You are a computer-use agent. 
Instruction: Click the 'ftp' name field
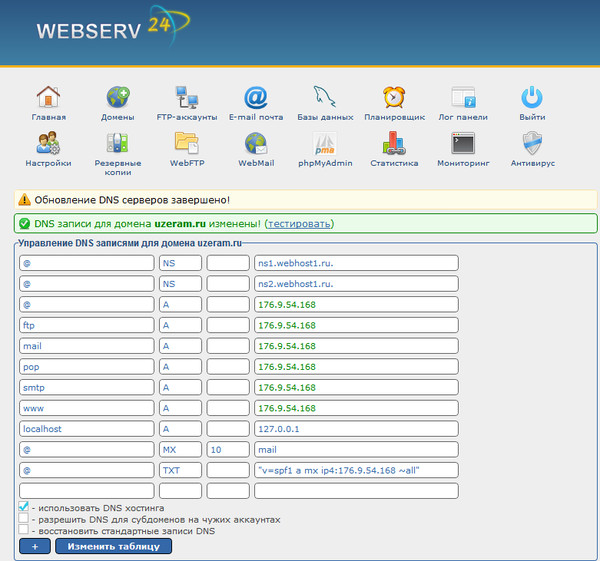pyautogui.click(x=87, y=325)
